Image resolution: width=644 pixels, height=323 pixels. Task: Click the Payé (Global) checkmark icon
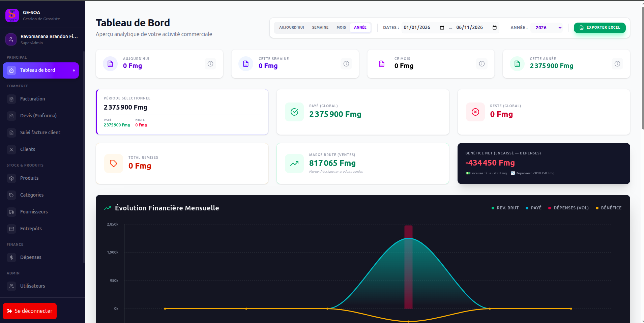(294, 112)
